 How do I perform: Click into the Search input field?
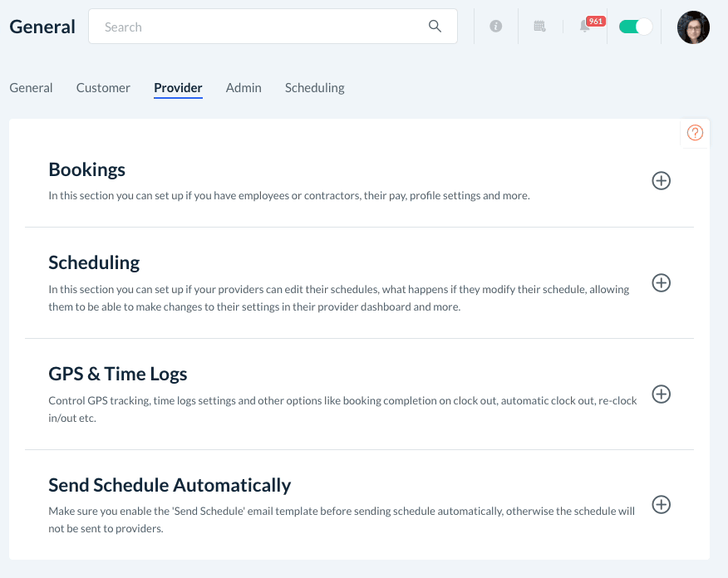click(x=258, y=27)
